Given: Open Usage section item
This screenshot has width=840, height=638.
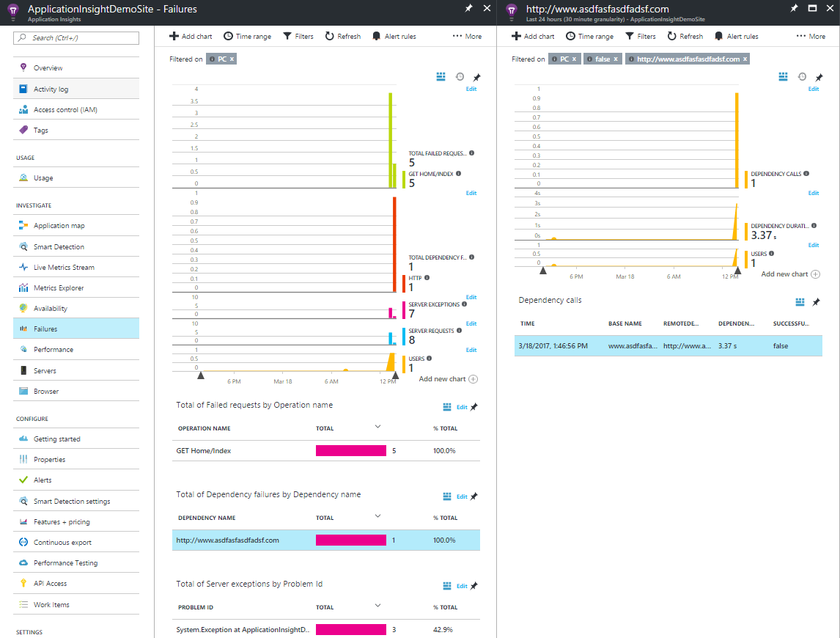Looking at the screenshot, I should pos(75,177).
